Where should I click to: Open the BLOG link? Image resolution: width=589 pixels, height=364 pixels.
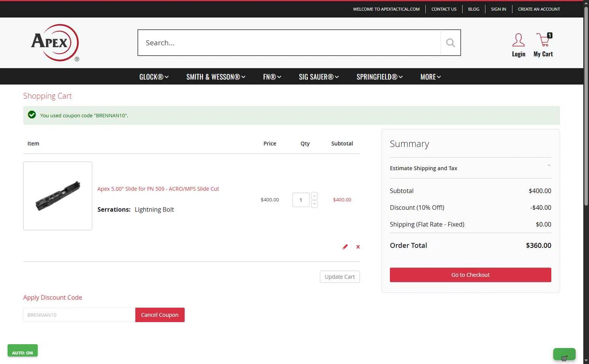click(x=474, y=9)
